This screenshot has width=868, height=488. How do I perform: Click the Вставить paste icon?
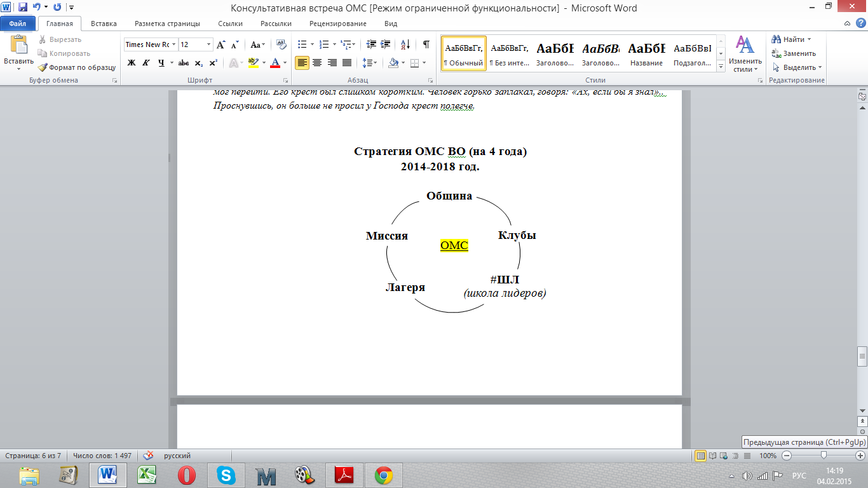coord(18,45)
